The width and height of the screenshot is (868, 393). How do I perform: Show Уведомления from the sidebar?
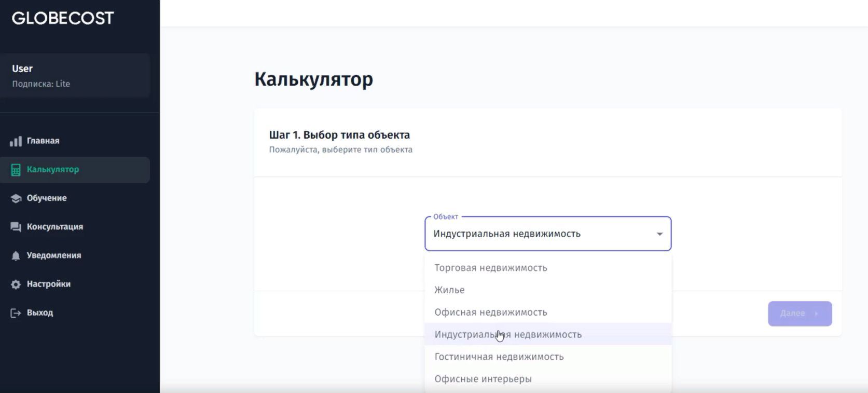coord(75,255)
